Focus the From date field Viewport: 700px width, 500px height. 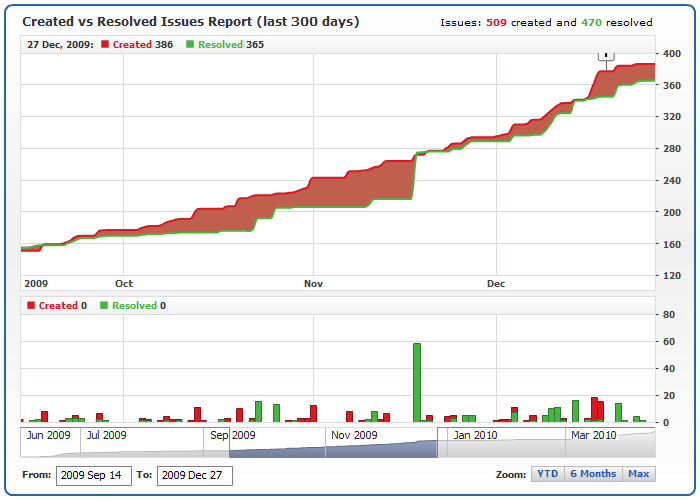[94, 475]
